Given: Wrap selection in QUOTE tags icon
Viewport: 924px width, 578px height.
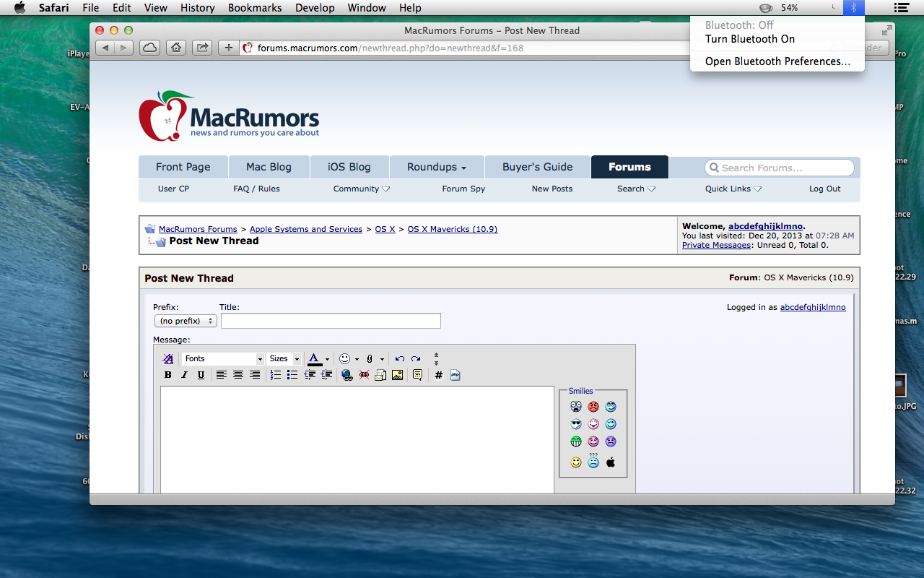Looking at the screenshot, I should [417, 375].
